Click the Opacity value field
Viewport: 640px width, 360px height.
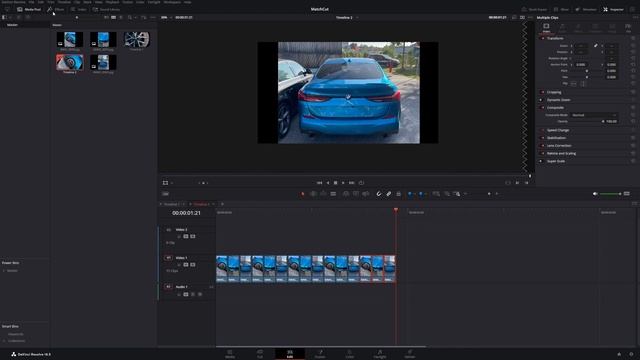[611, 122]
